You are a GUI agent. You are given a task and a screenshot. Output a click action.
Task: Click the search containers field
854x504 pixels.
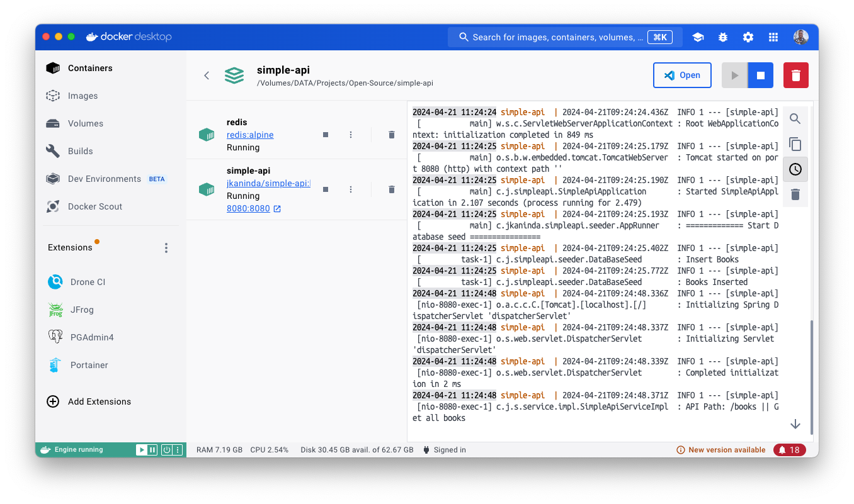coord(565,37)
